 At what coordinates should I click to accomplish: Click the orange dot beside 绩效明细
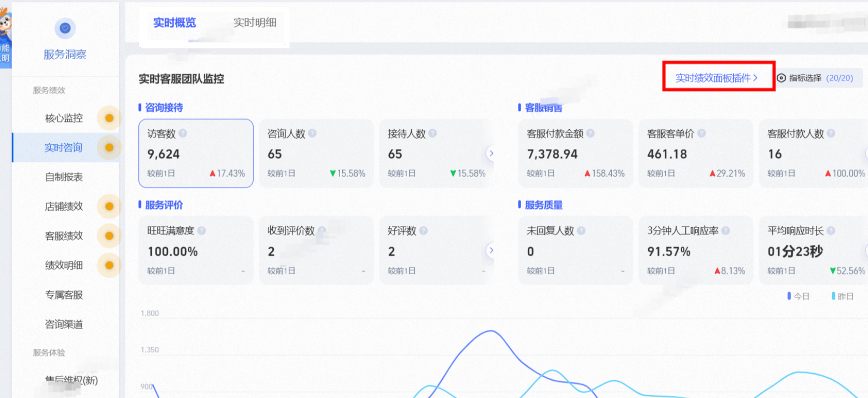(x=109, y=265)
